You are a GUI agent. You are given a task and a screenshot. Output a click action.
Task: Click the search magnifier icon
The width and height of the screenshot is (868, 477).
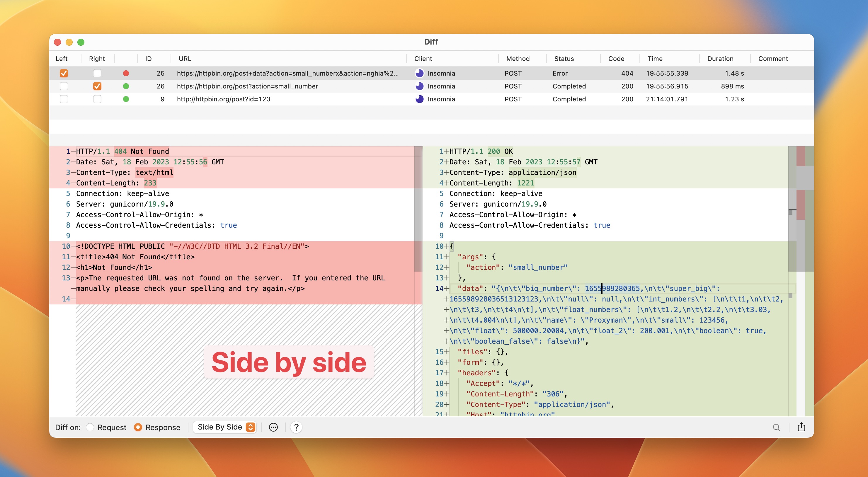(776, 427)
